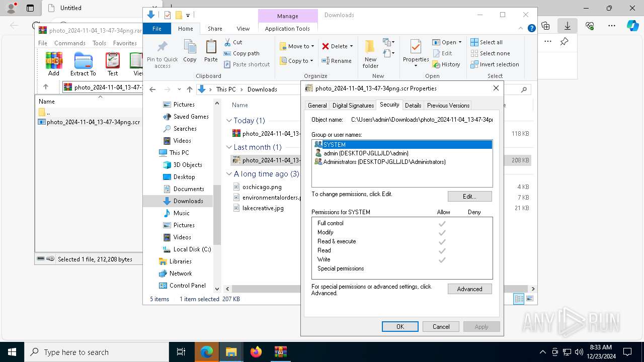Select the .scr file in WinRAR list
The image size is (644, 362).
[x=90, y=122]
